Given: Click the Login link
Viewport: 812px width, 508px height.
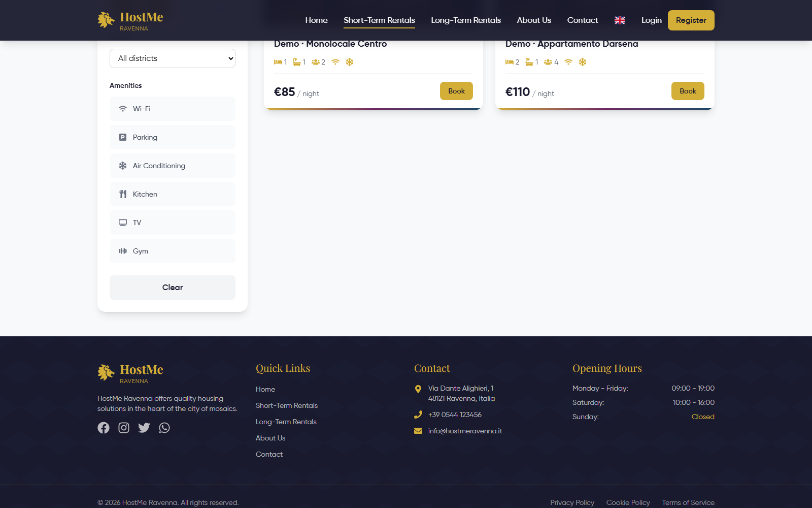Looking at the screenshot, I should (x=652, y=20).
